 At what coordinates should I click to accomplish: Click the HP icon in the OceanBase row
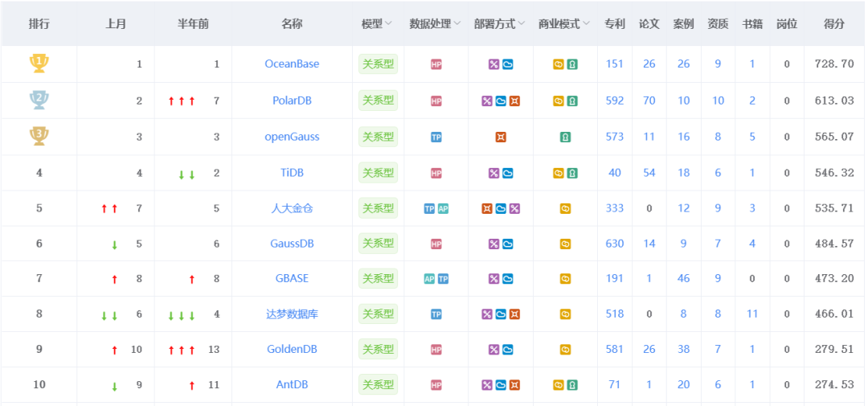[x=436, y=64]
